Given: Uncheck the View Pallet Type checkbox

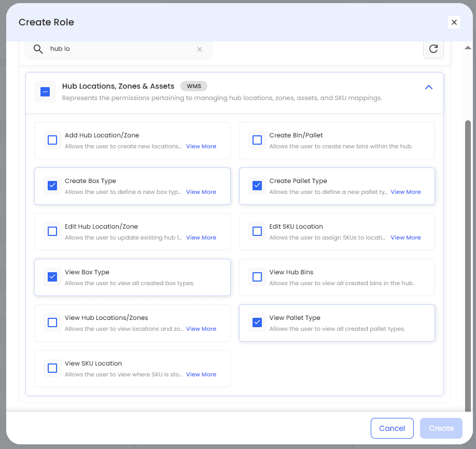Looking at the screenshot, I should pos(257,322).
